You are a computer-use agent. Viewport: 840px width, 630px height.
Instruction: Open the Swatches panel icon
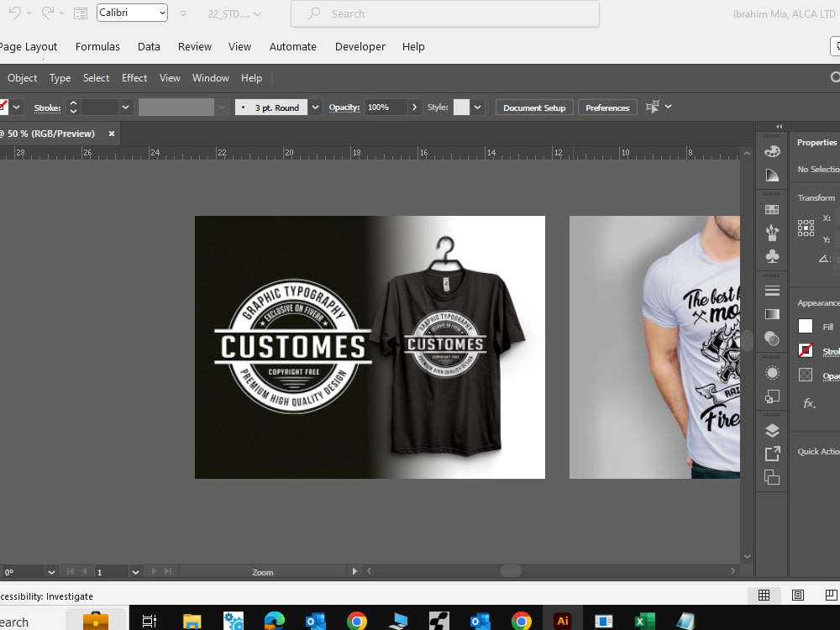tap(771, 208)
